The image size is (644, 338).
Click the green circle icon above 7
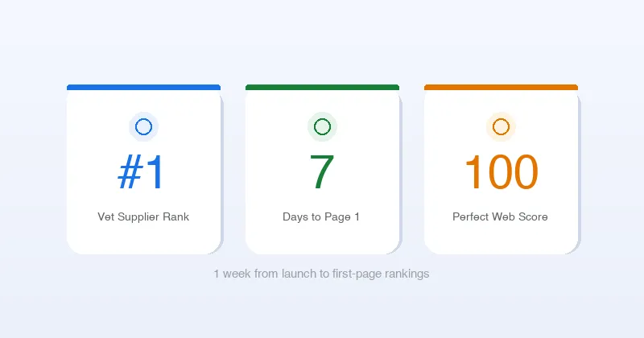[322, 126]
